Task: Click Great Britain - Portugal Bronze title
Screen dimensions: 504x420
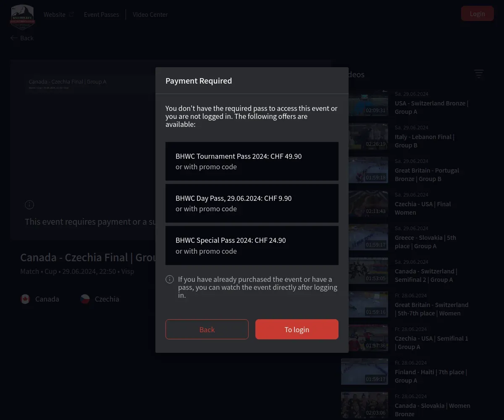Action: [427, 175]
